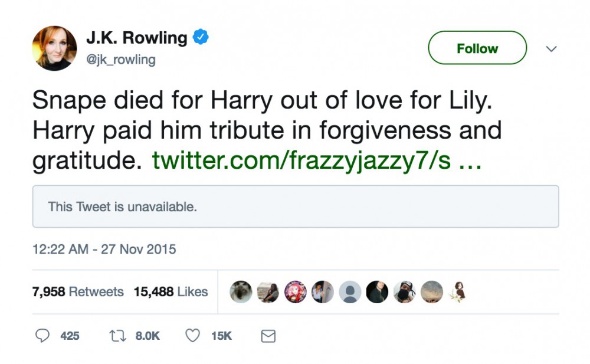590x364 pixels.
Task: Expand the chevron menu next to Follow
Action: 552,49
